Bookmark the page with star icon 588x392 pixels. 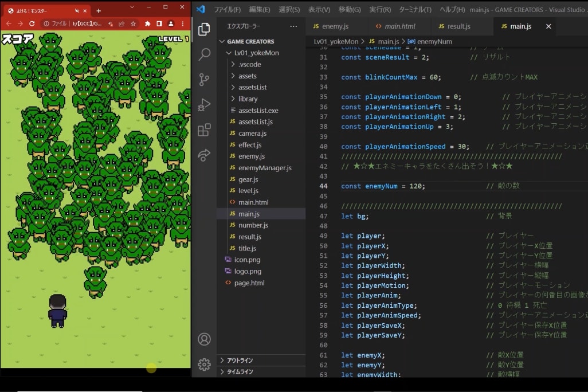(x=133, y=23)
